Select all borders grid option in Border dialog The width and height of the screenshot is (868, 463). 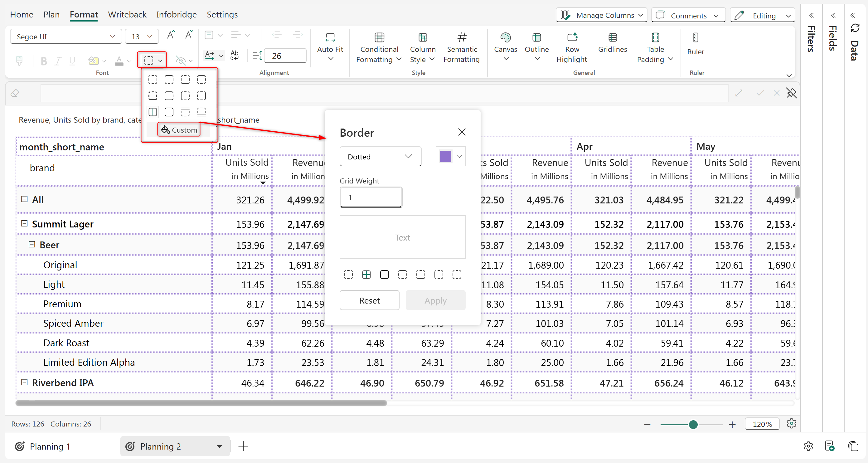[x=366, y=275]
